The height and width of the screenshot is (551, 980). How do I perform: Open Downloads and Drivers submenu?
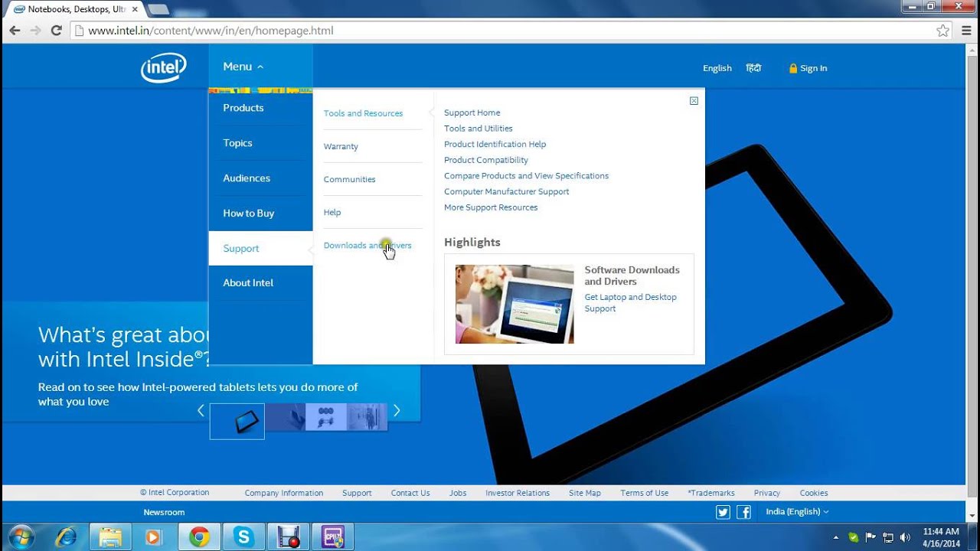click(367, 246)
